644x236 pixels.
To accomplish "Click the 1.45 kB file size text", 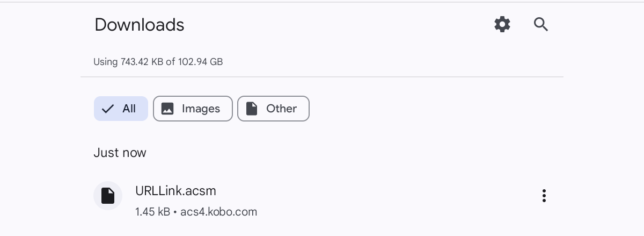I will [152, 212].
